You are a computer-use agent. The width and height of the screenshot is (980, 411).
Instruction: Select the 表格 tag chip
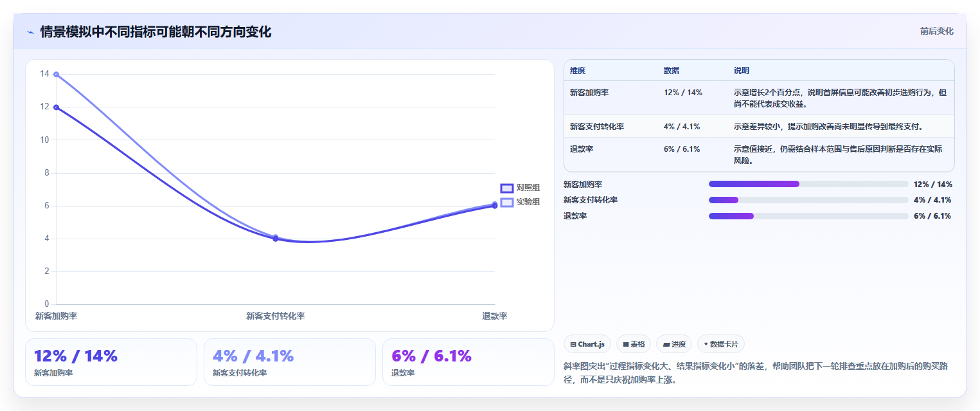[634, 344]
